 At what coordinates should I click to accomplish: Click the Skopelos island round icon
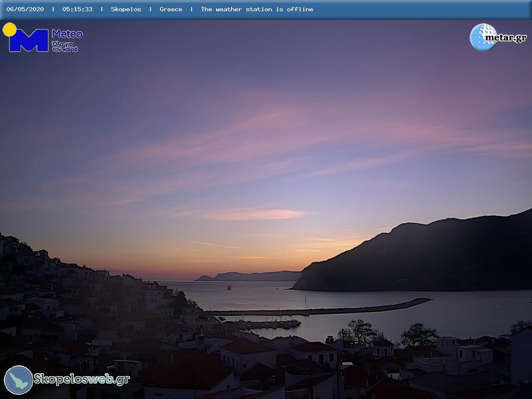[19, 380]
